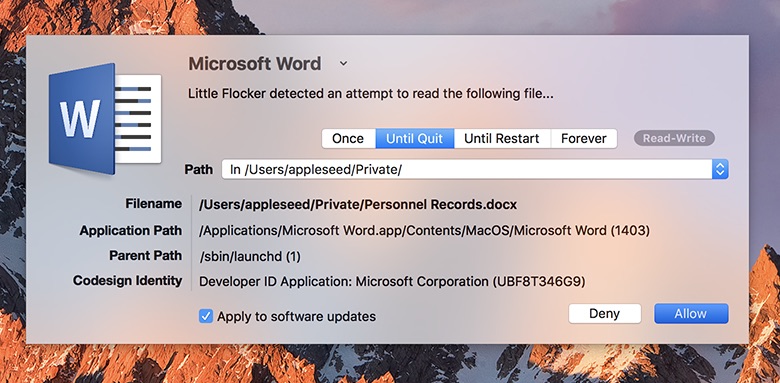Expand chevron next to Microsoft Word title
The width and height of the screenshot is (780, 383).
343,64
